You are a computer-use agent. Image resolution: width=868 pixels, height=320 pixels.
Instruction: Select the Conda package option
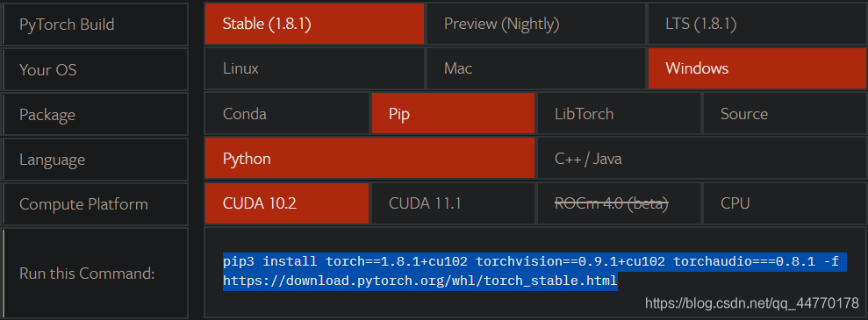pos(286,114)
